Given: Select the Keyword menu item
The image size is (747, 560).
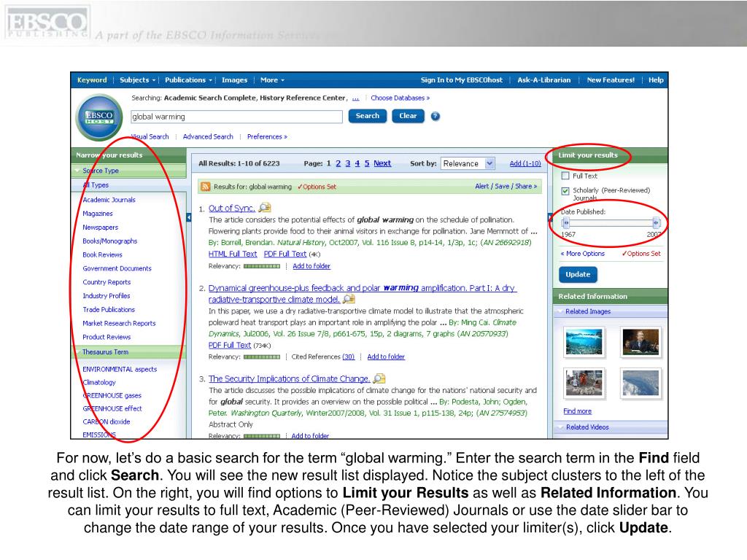Looking at the screenshot, I should tap(92, 80).
